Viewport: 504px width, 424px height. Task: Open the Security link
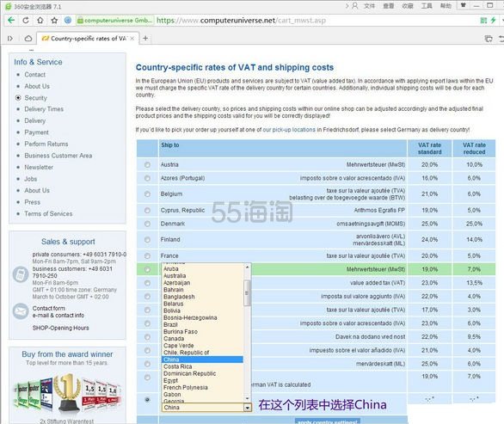[35, 98]
